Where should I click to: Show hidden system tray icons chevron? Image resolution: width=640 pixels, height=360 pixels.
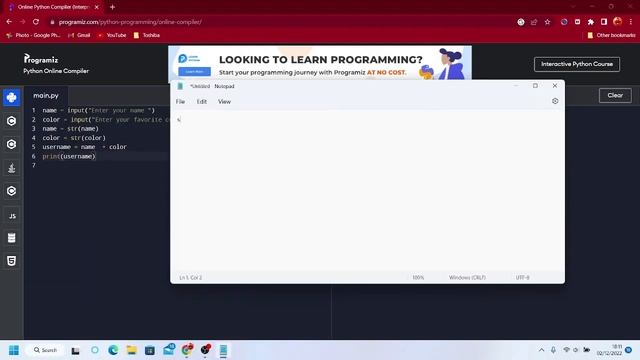coord(541,350)
